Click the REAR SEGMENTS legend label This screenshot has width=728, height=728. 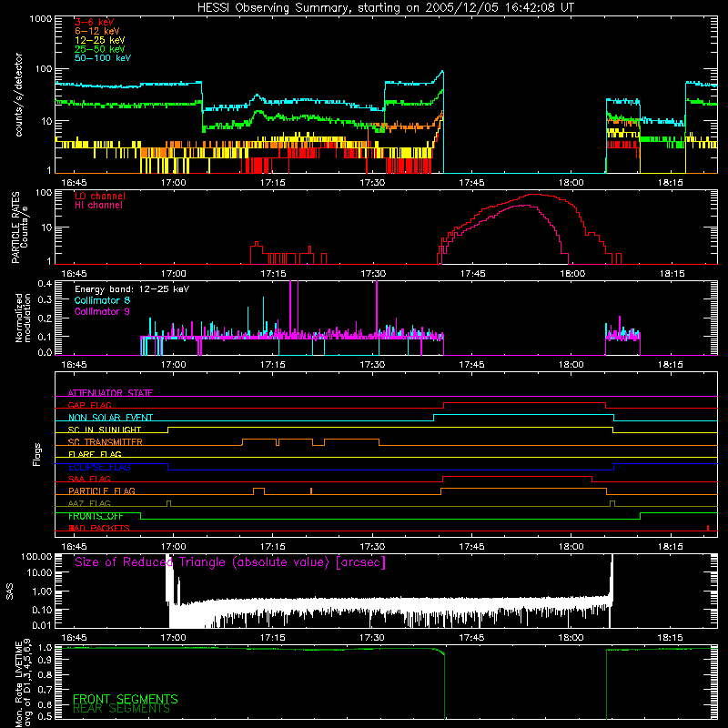(x=121, y=709)
